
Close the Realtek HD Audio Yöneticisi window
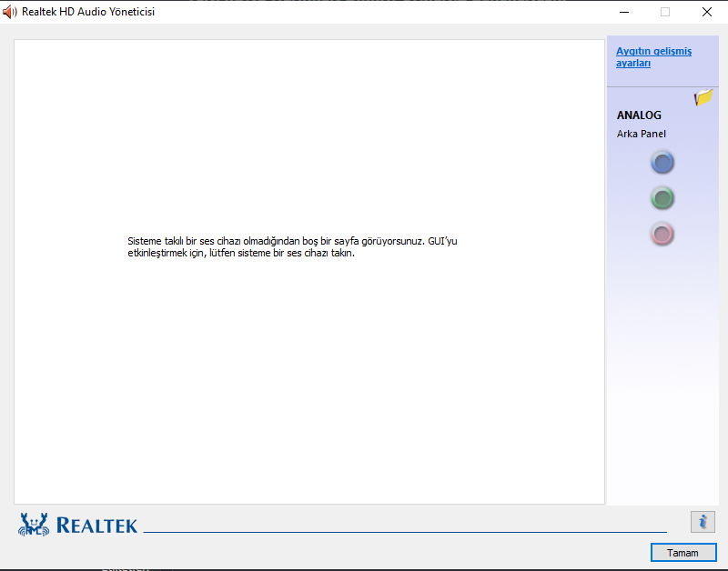(707, 12)
